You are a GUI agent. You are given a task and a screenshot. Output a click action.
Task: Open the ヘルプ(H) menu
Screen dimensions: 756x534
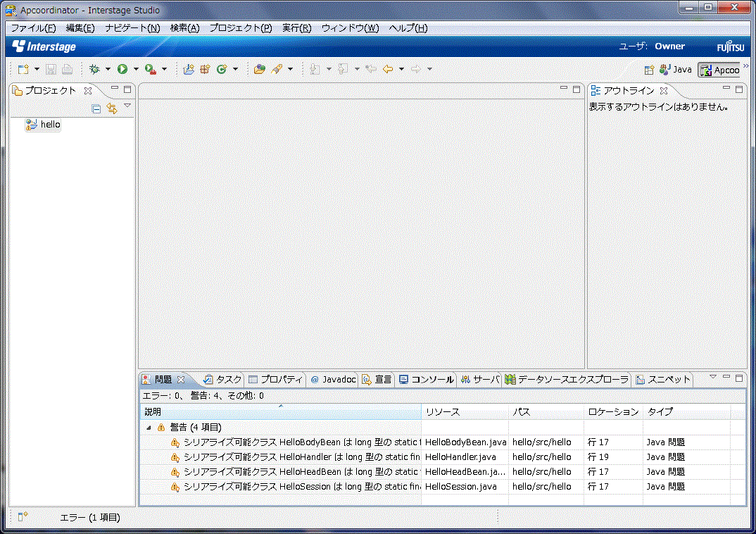(408, 28)
